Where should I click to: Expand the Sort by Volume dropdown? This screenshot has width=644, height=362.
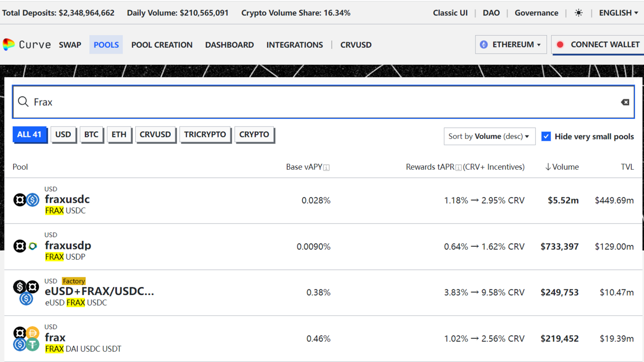coord(489,137)
